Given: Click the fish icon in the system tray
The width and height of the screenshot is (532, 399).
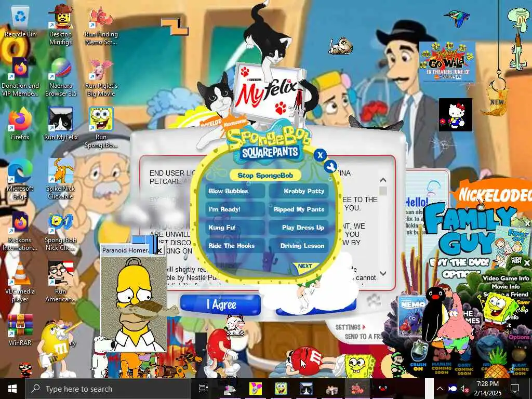Looking at the screenshot, I should coord(453,389).
